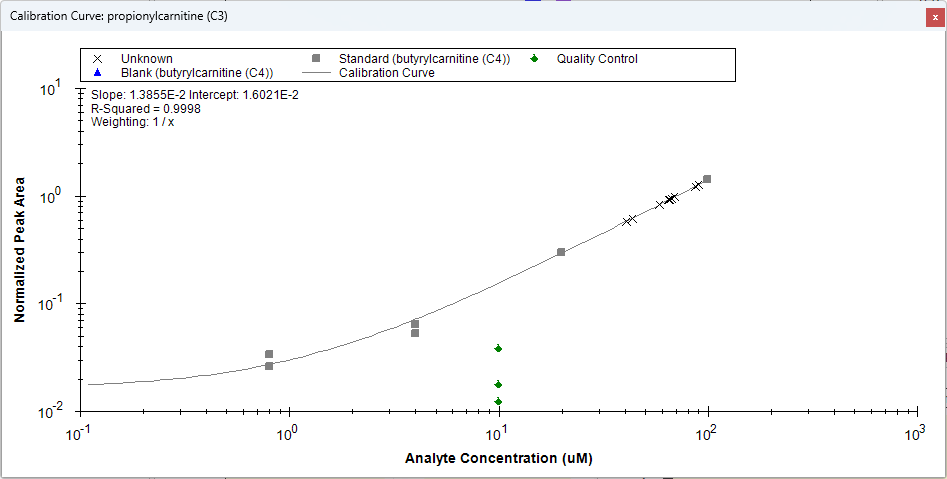Click the gray Standard square legend icon
The height and width of the screenshot is (479, 947).
coord(315,59)
